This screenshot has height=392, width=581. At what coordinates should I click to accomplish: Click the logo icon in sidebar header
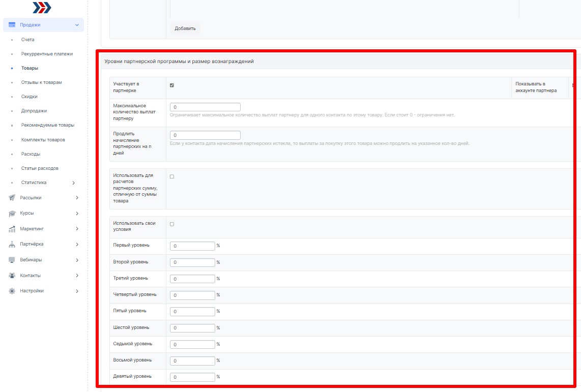click(42, 8)
